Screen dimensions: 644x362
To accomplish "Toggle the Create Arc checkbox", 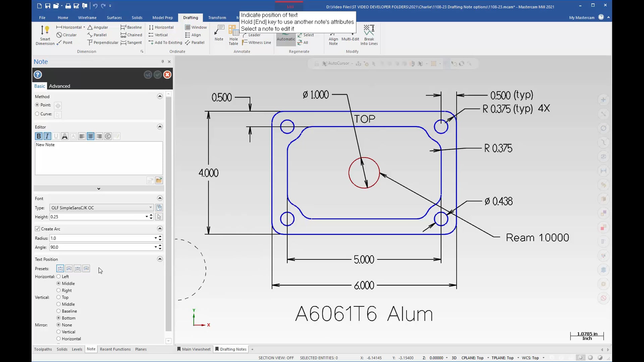I will [x=38, y=229].
